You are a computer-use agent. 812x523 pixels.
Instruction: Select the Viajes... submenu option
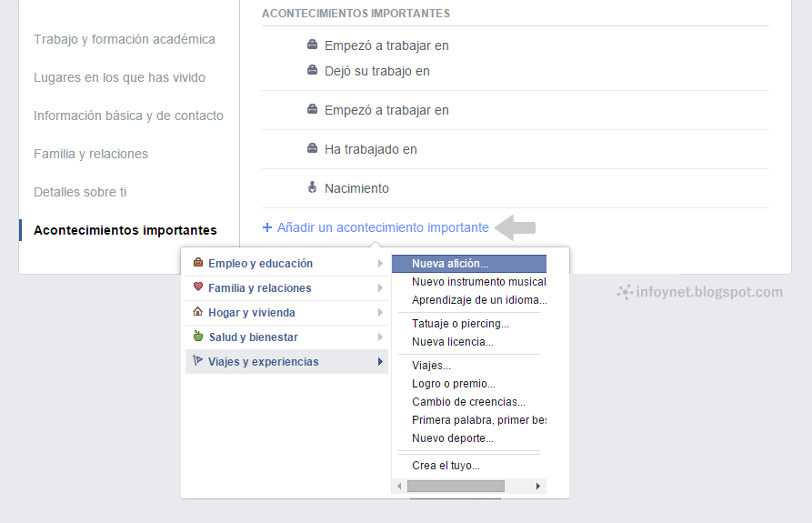coord(469,366)
